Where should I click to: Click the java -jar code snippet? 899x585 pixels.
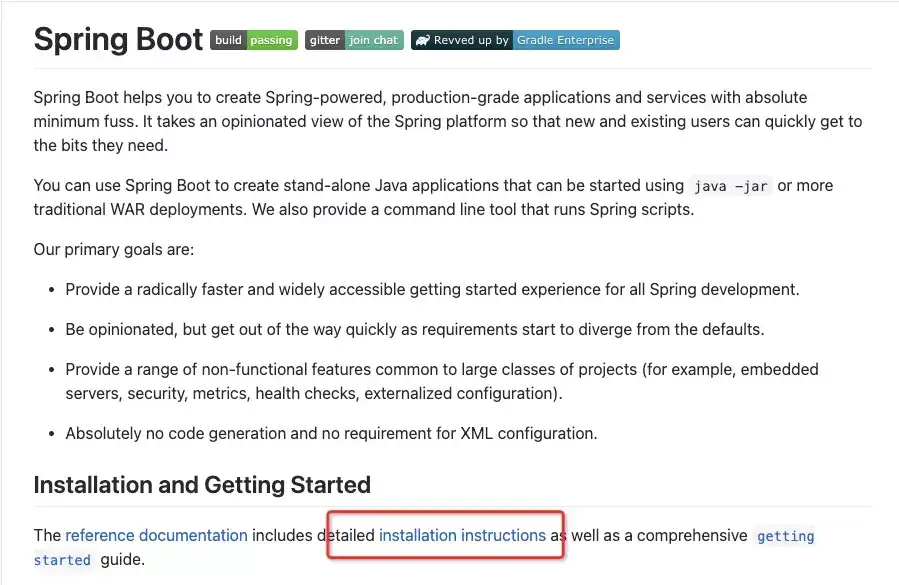click(730, 186)
